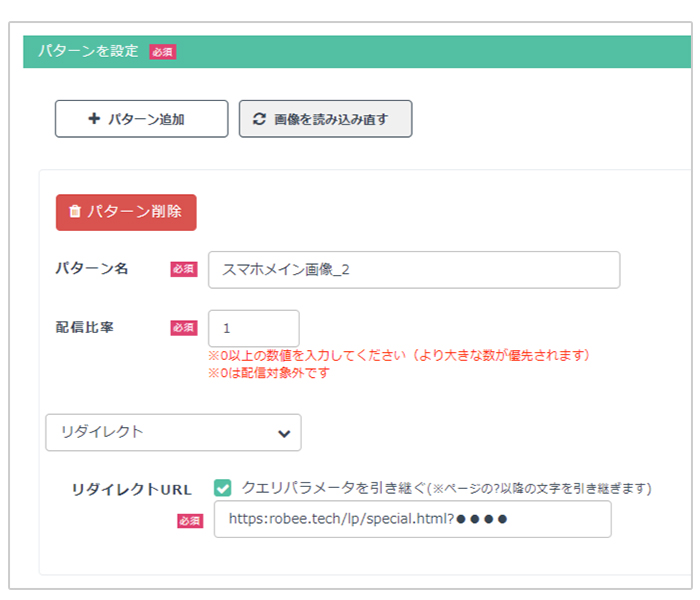This screenshot has width=700, height=600.
Task: Click the trash icon on パターン削除
Action: 75,211
